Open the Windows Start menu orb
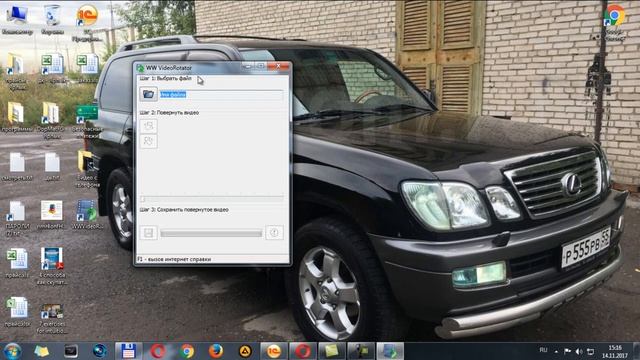This screenshot has width=640, height=360. [12, 351]
